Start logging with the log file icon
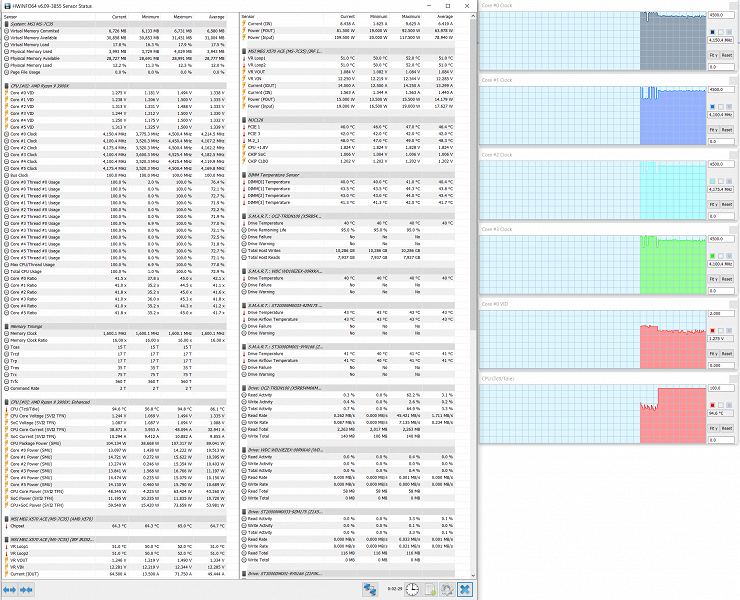The height and width of the screenshot is (600, 740). click(x=430, y=589)
